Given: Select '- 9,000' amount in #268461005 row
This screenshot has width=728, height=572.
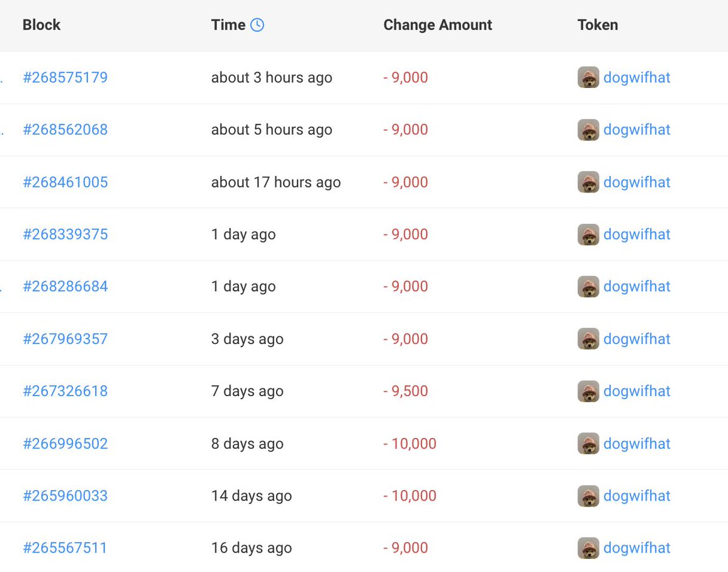Looking at the screenshot, I should (x=406, y=182).
